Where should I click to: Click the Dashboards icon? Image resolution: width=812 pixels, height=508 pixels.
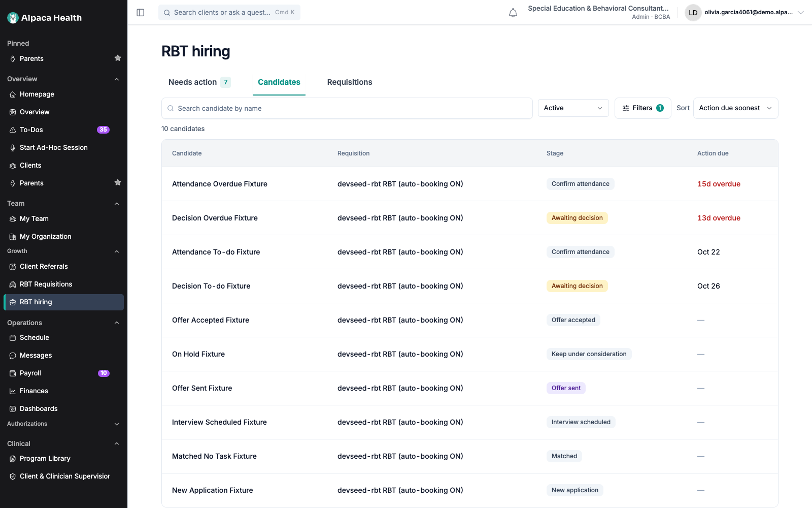[13, 409]
